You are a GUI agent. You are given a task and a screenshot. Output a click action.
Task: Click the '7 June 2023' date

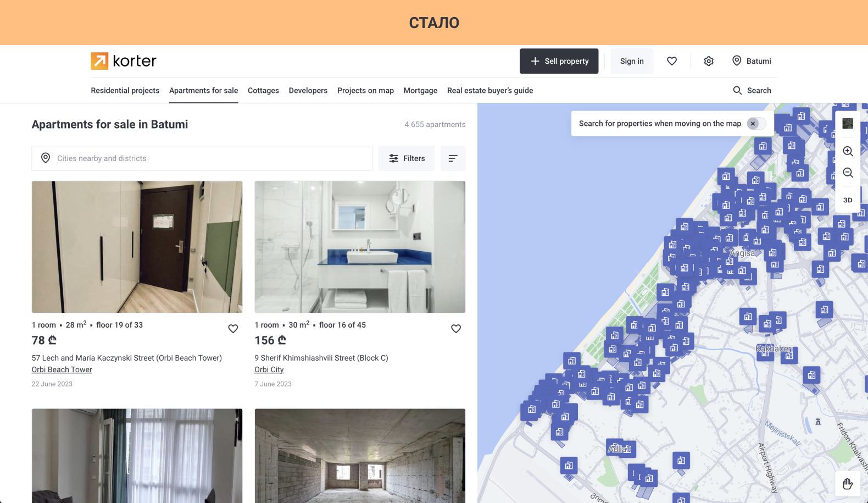click(273, 384)
